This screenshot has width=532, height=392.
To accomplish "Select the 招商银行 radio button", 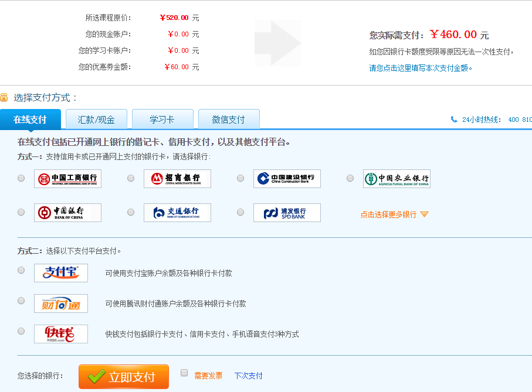I will click(131, 178).
